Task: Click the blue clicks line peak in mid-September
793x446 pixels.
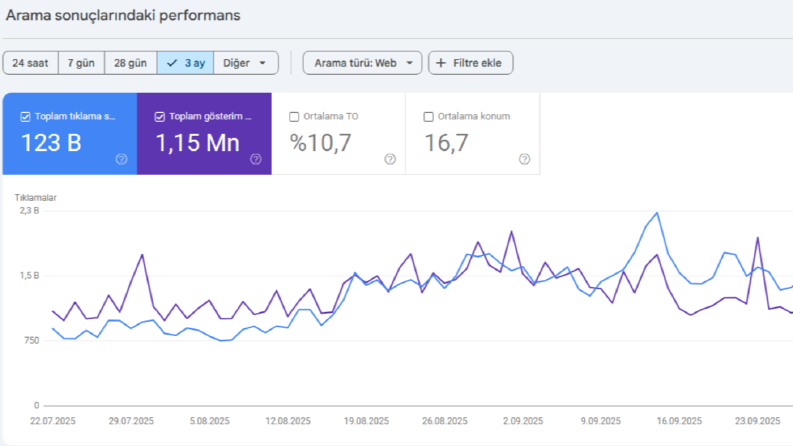Action: [657, 213]
